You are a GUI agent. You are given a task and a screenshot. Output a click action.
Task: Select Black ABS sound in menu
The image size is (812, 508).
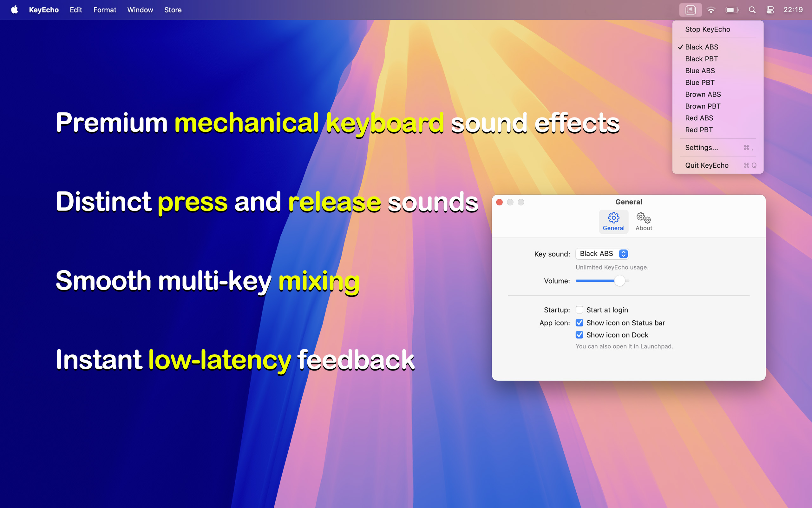(x=718, y=47)
